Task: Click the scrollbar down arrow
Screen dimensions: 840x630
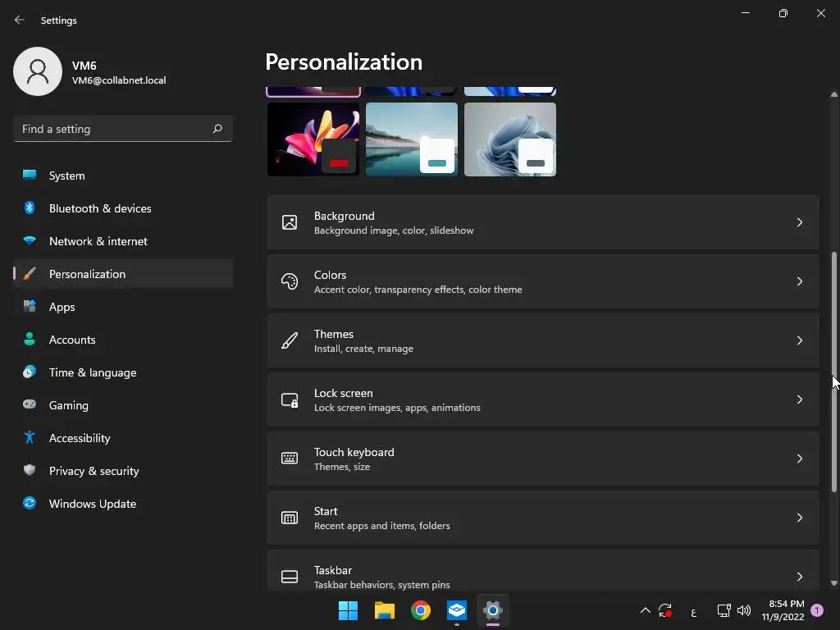Action: (x=833, y=583)
